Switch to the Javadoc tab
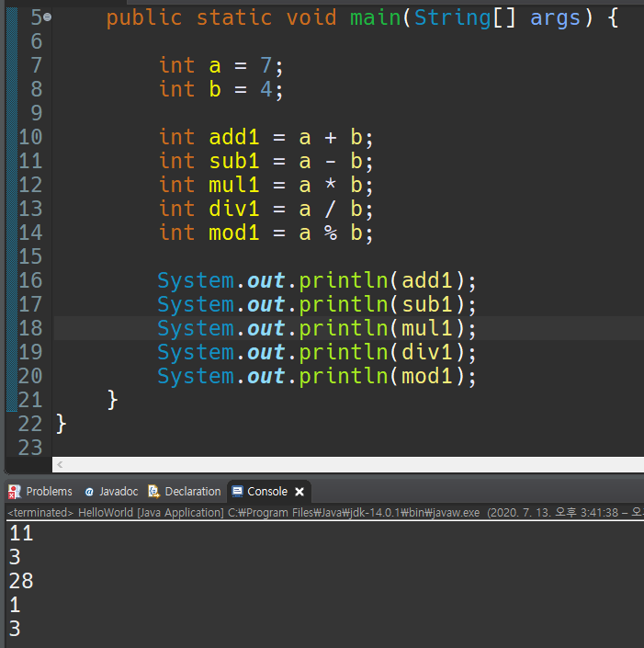Image resolution: width=644 pixels, height=648 pixels. (111, 492)
